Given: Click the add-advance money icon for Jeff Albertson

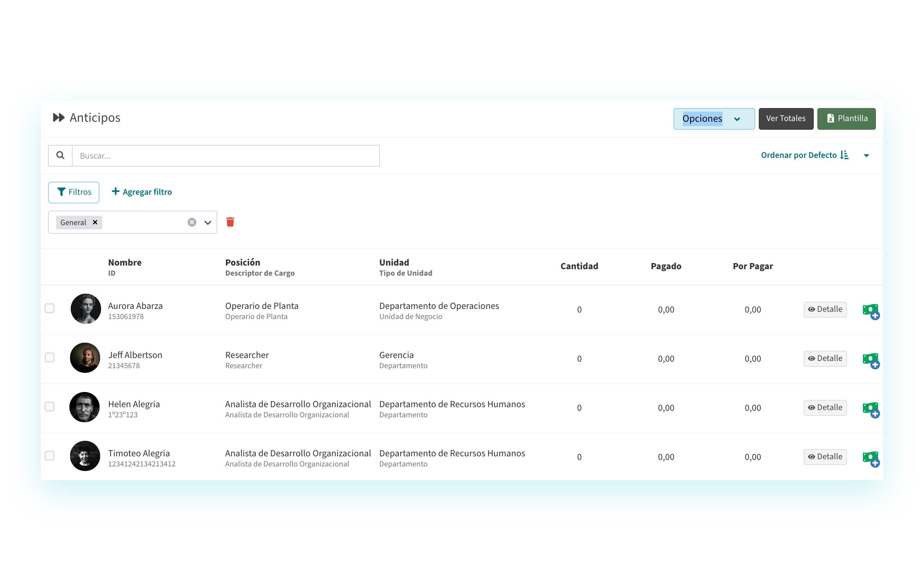Looking at the screenshot, I should pyautogui.click(x=870, y=360).
